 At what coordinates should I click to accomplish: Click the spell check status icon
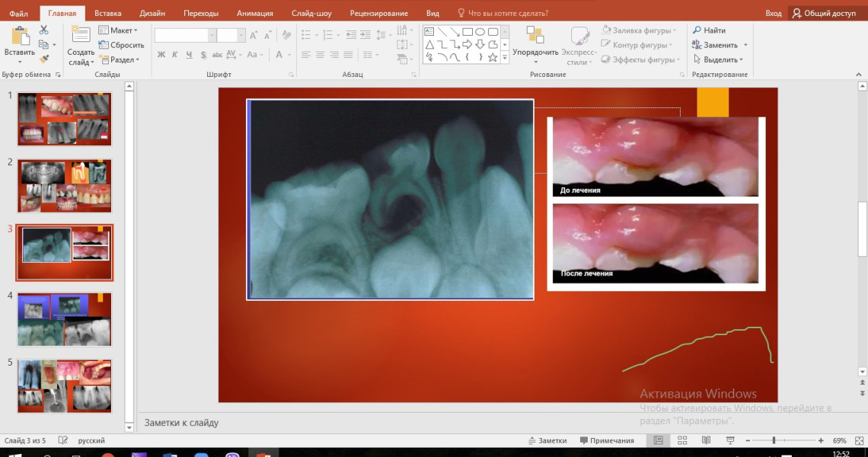click(62, 440)
